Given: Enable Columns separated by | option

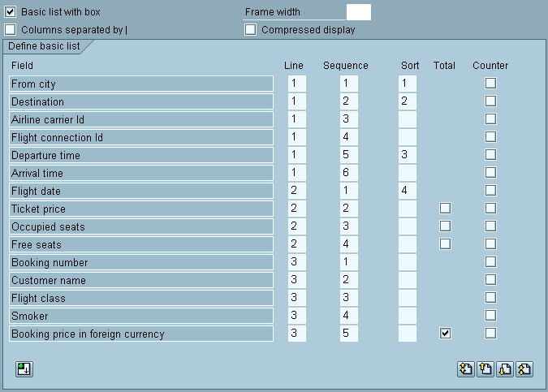Looking at the screenshot, I should click(x=11, y=30).
